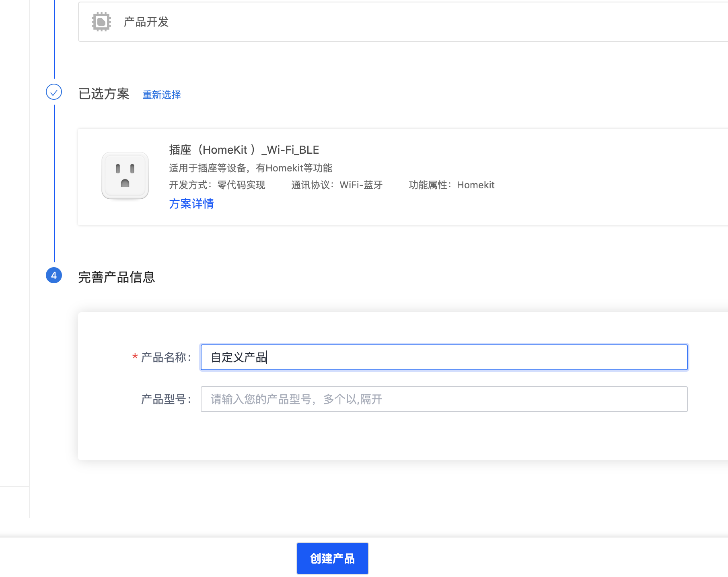Screen dimensions: 728x577
Task: Click the 已选方案 heading
Action: click(x=104, y=94)
